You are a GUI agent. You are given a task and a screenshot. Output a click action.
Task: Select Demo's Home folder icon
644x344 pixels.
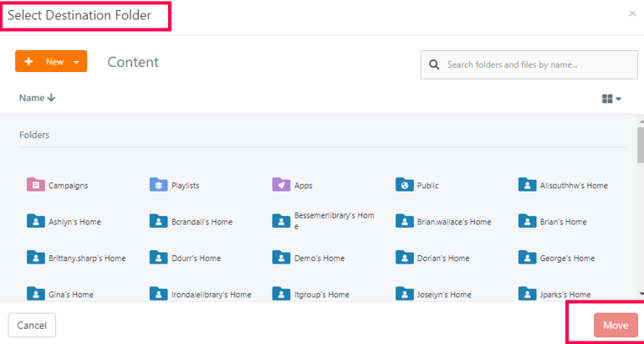(281, 258)
